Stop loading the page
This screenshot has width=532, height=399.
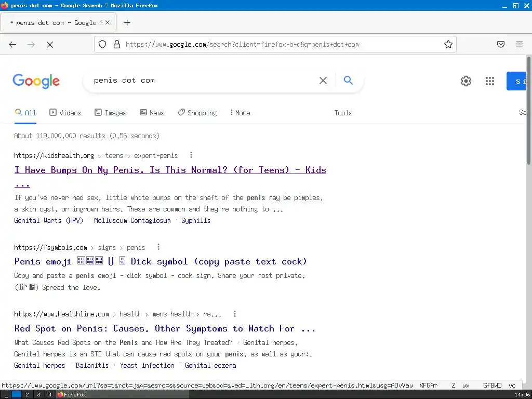click(x=50, y=45)
